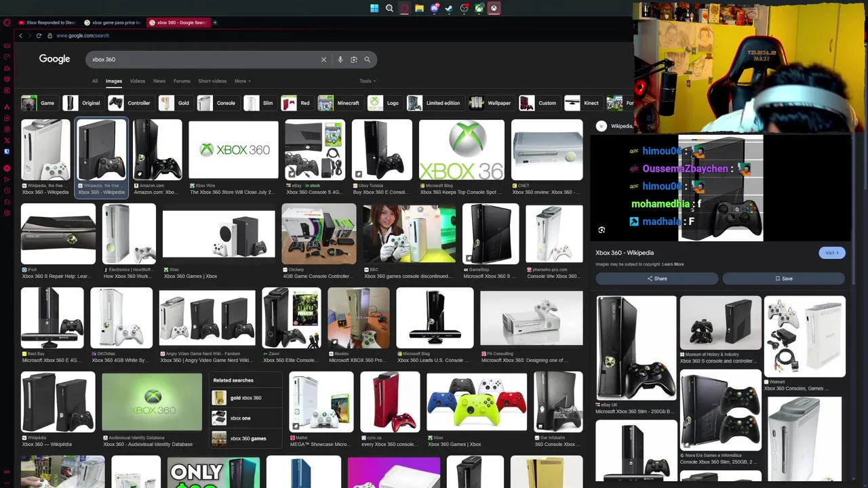Switch to 'xbox game pass price' browser tab
The width and height of the screenshot is (868, 488).
(113, 22)
